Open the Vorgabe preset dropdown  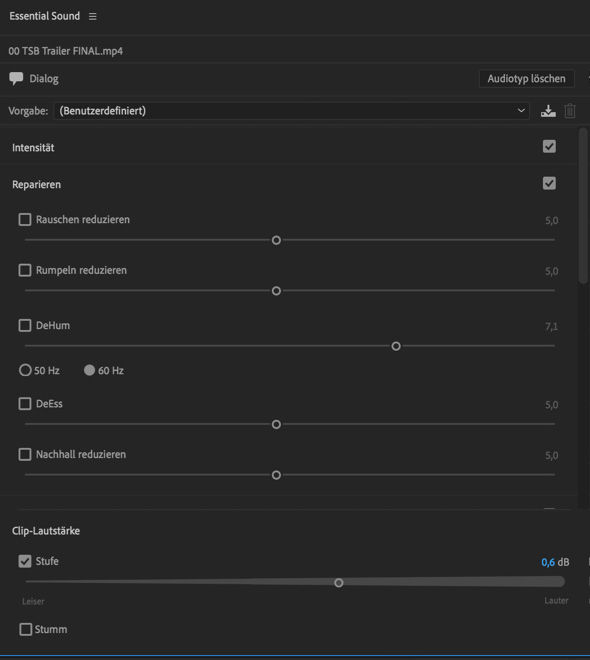point(292,111)
